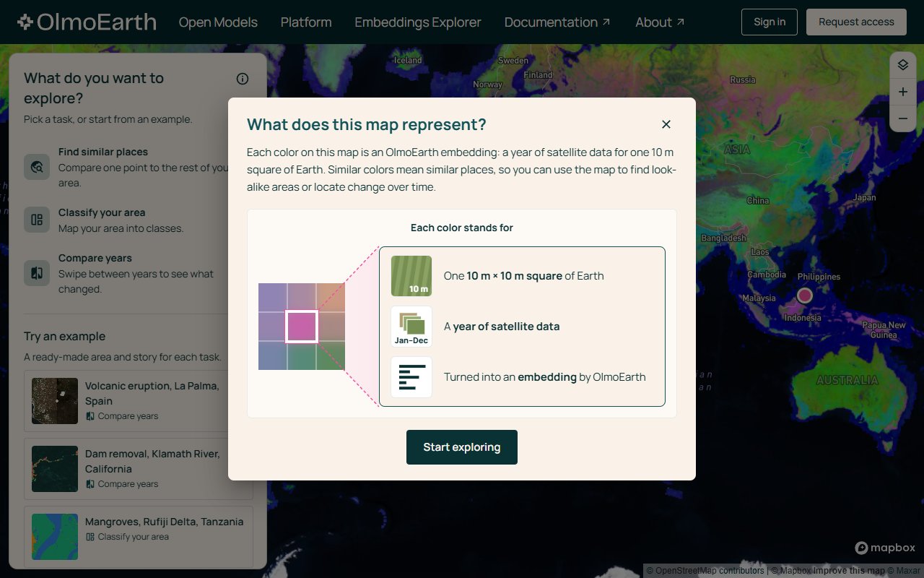924x578 pixels.
Task: Click the Jan-Dec satellite data icon
Action: point(411,327)
